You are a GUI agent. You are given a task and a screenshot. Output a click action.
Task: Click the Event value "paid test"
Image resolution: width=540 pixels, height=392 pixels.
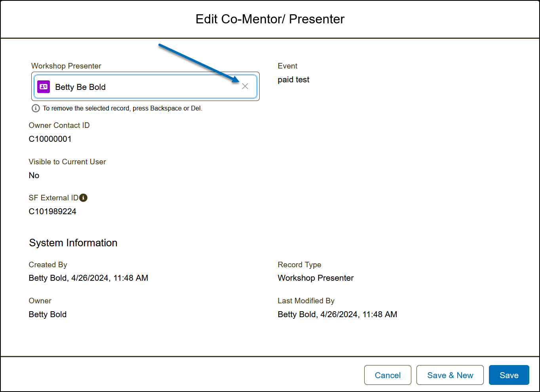tap(293, 80)
